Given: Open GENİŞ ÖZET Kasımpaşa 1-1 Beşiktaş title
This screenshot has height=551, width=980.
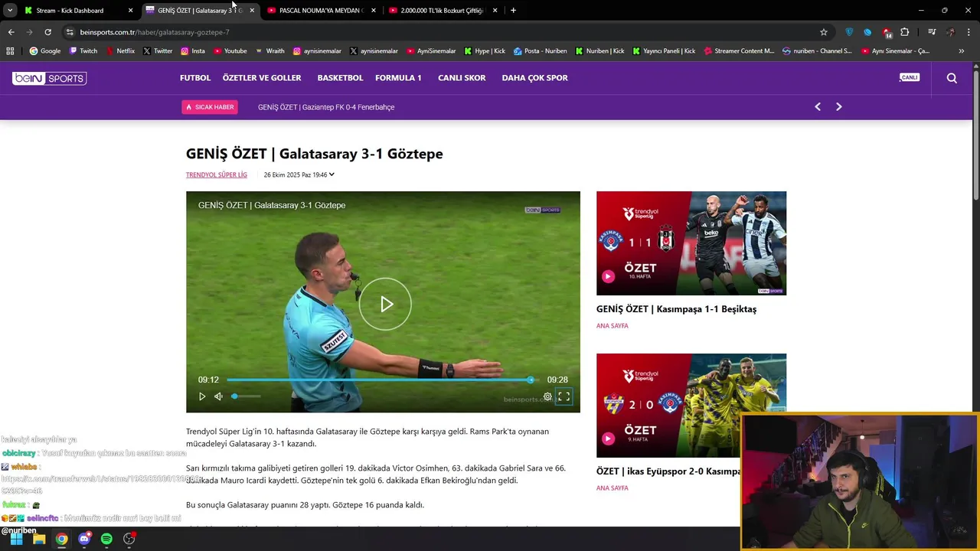Looking at the screenshot, I should click(x=676, y=309).
